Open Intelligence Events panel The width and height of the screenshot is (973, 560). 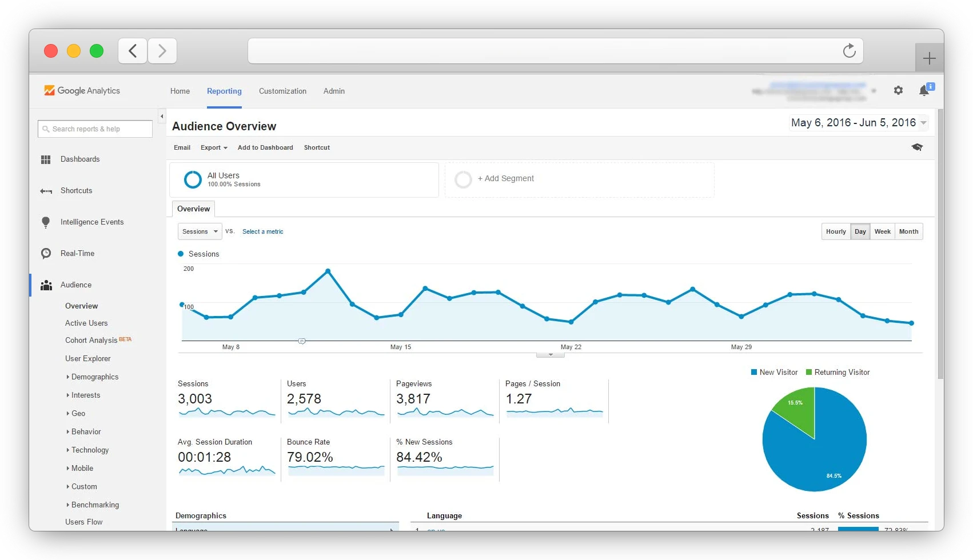92,222
